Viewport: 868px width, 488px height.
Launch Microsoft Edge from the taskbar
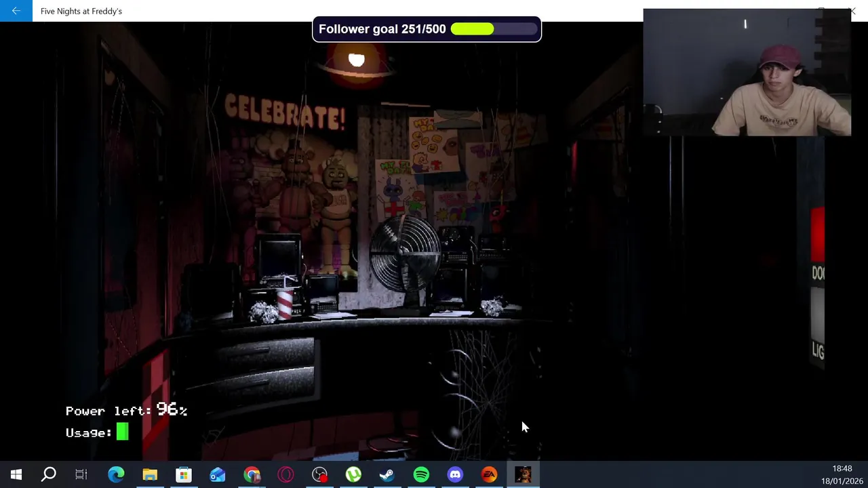[x=116, y=474]
